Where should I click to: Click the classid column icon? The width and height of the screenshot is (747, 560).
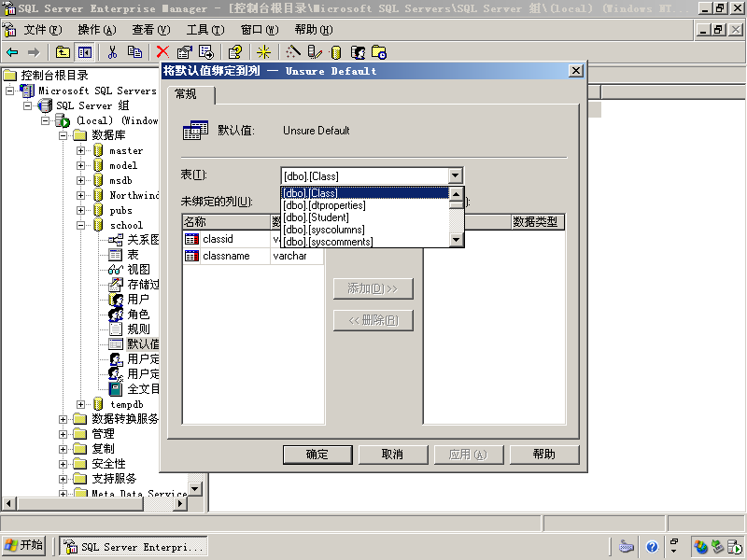(x=191, y=239)
